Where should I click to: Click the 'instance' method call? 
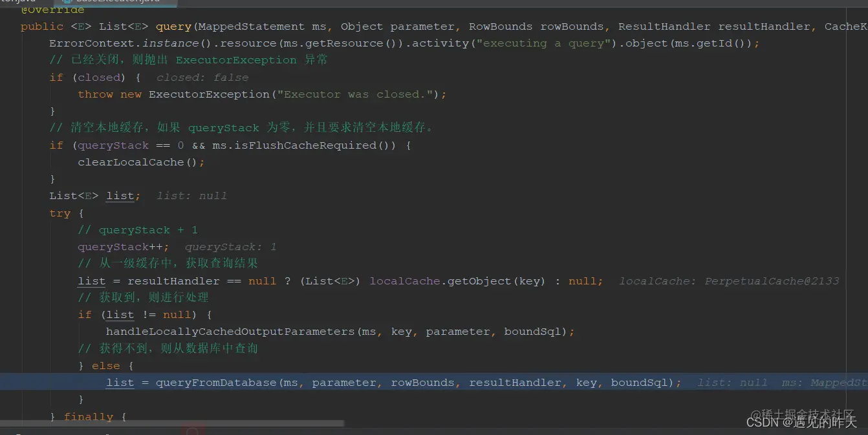click(x=170, y=43)
